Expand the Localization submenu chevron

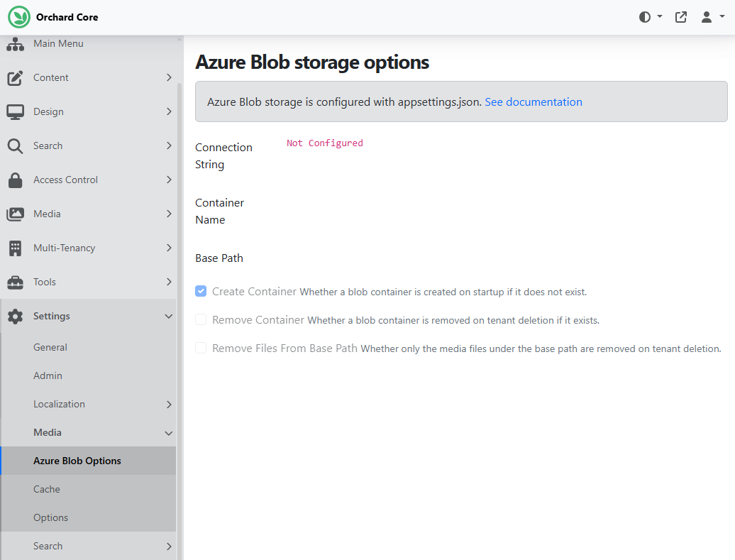click(169, 405)
